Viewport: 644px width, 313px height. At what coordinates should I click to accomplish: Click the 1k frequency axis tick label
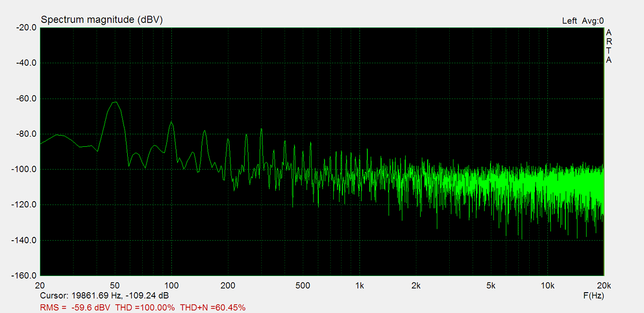click(x=360, y=286)
